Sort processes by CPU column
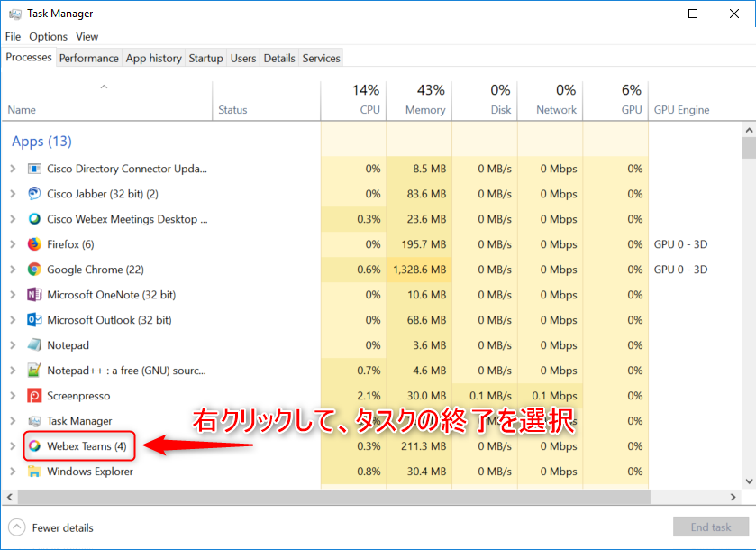The image size is (756, 550). [x=353, y=100]
